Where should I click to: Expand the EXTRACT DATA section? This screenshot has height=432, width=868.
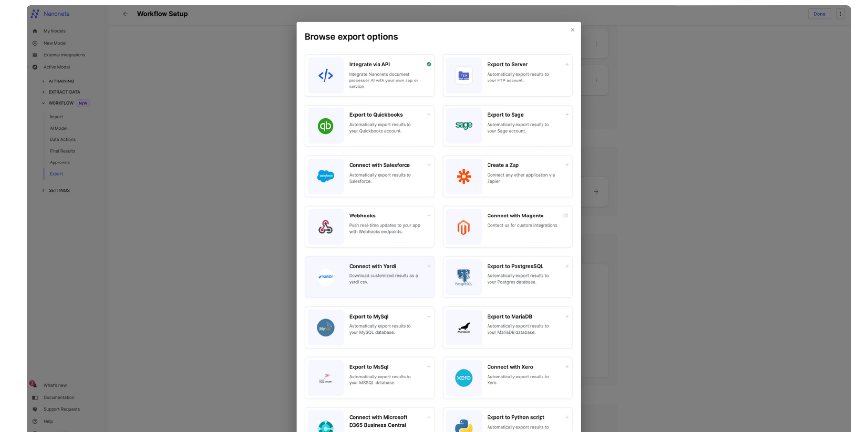64,92
